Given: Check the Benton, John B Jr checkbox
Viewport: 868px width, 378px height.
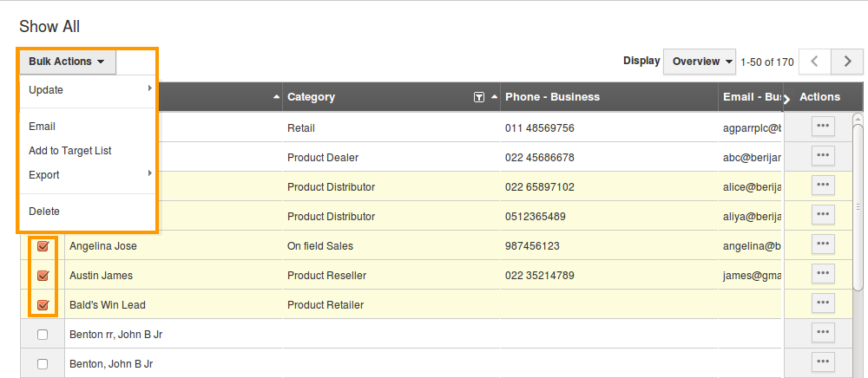Looking at the screenshot, I should coord(42,364).
